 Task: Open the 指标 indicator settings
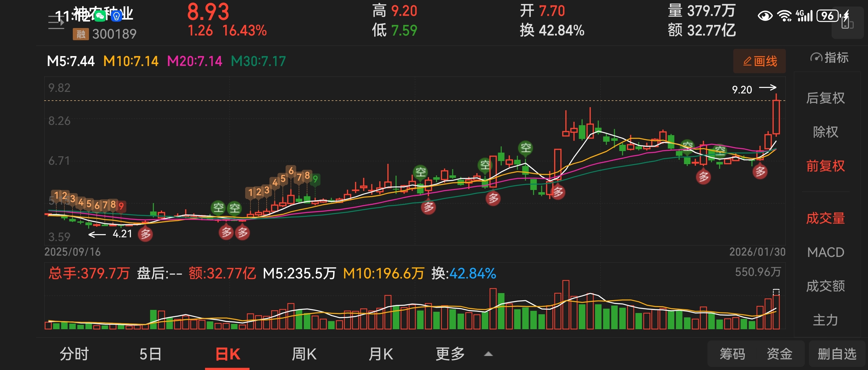tap(830, 58)
